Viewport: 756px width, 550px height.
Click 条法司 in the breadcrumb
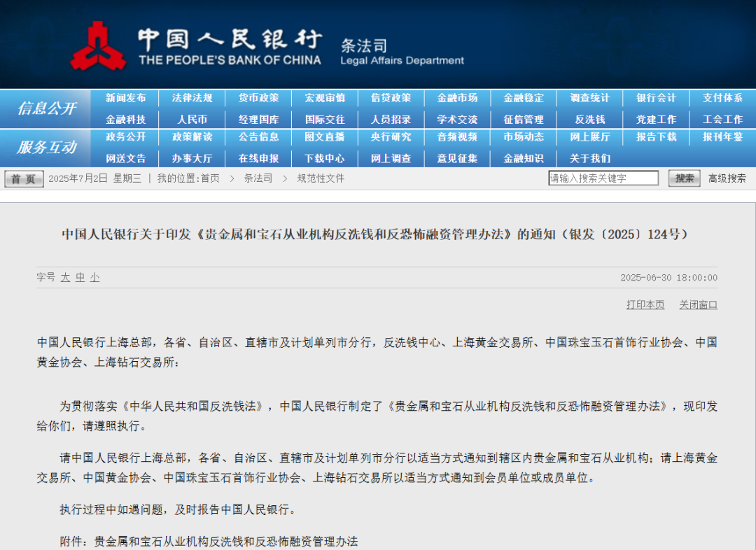click(x=258, y=178)
